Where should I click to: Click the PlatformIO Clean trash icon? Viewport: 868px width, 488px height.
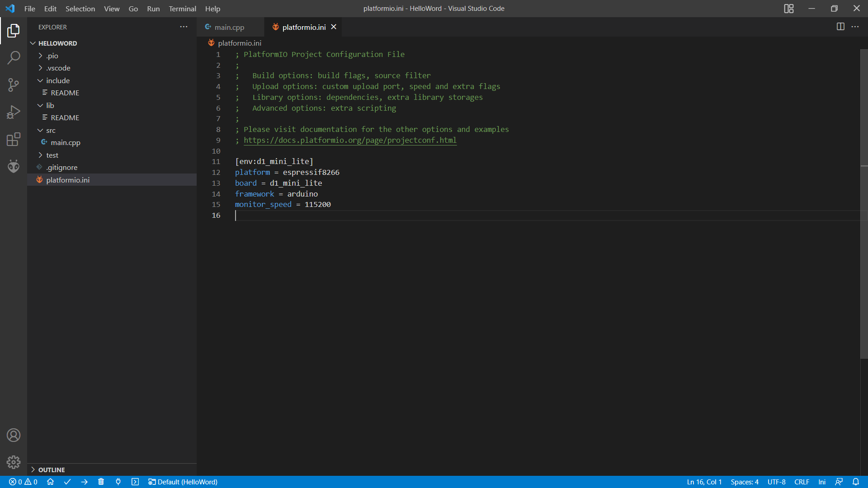click(101, 482)
